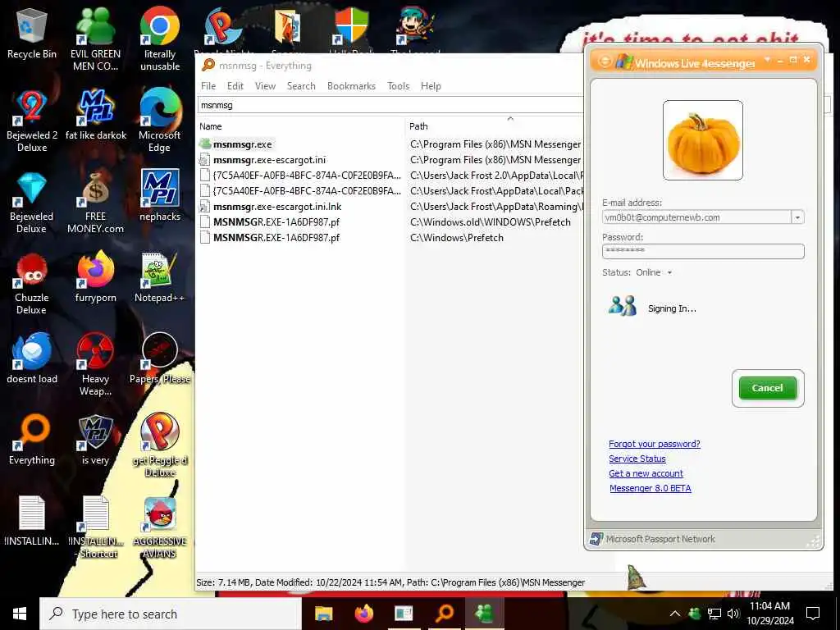
Task: Click the green Messenger tray icon
Action: 694,614
